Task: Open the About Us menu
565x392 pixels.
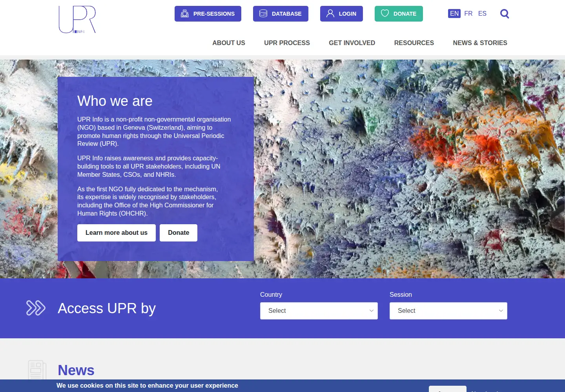Action: pos(229,43)
